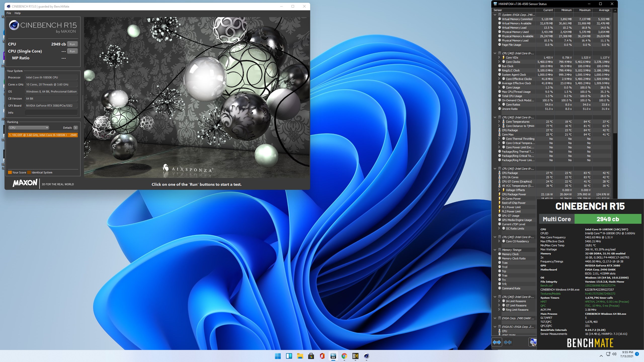Viewport: 644px width, 362px height.
Task: Switch to Cinebench from the taskbar
Action: click(x=367, y=356)
